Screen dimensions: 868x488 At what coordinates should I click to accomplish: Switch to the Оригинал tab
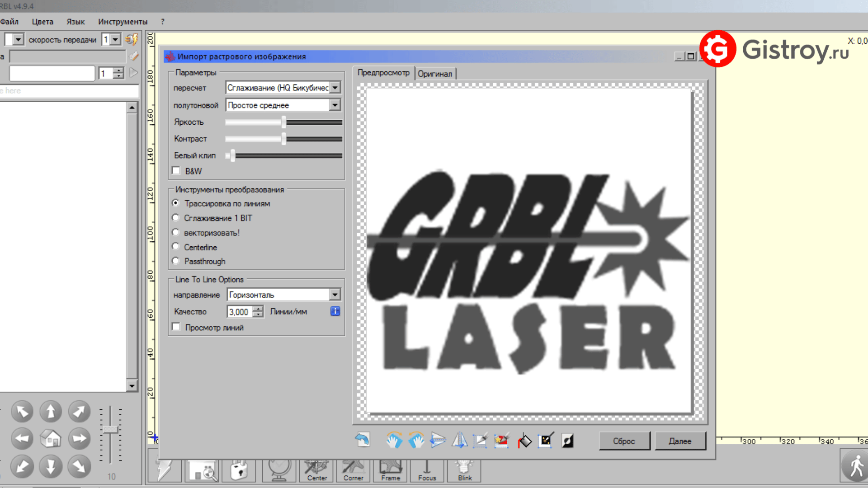tap(435, 74)
